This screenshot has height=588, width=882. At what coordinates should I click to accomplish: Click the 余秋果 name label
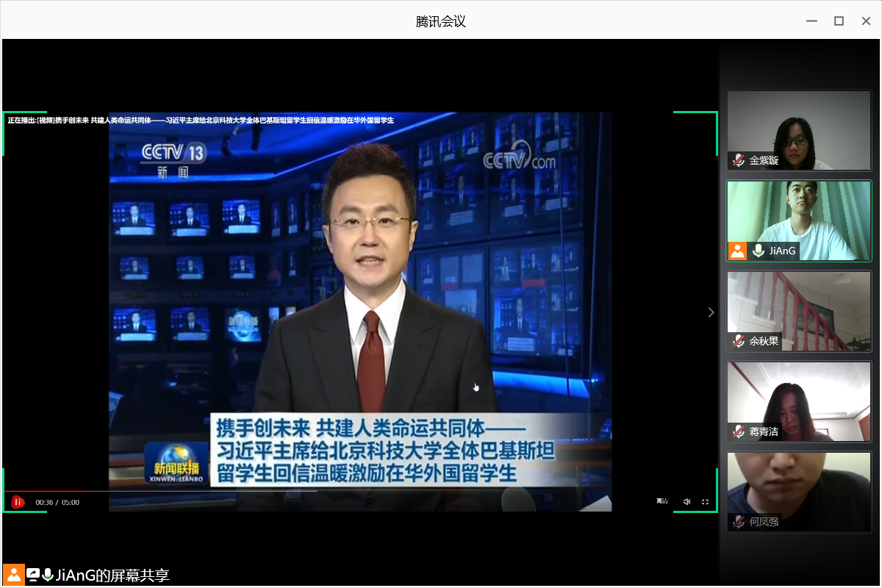pos(764,341)
